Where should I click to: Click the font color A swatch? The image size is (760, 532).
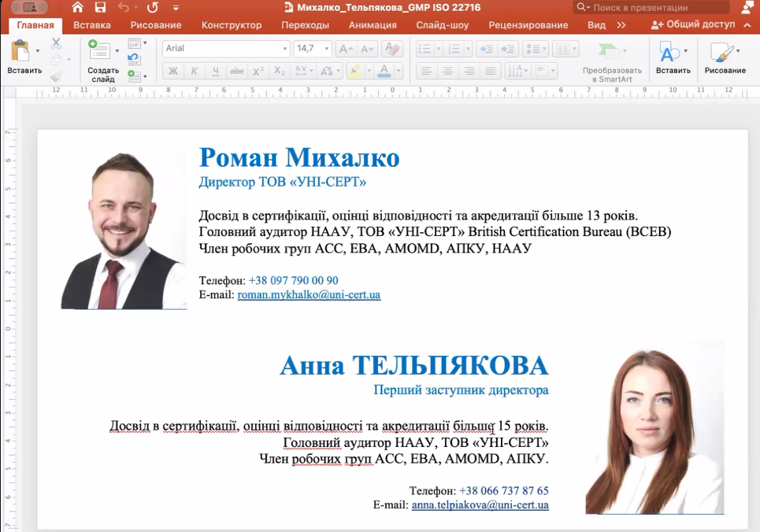[x=384, y=72]
